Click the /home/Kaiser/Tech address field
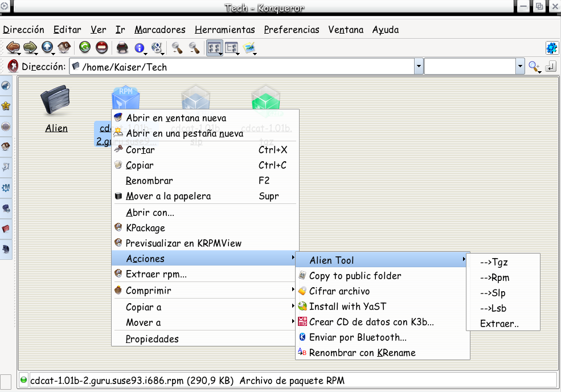The height and width of the screenshot is (392, 561). tap(242, 67)
